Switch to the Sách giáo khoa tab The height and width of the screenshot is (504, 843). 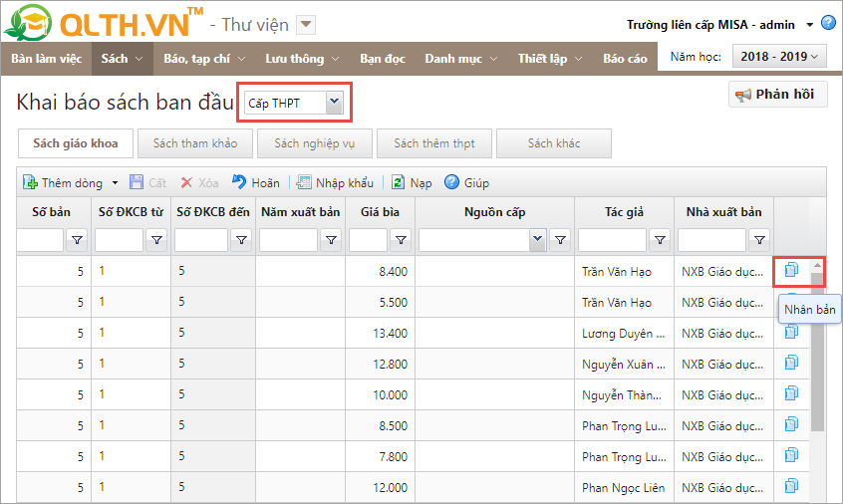[76, 143]
